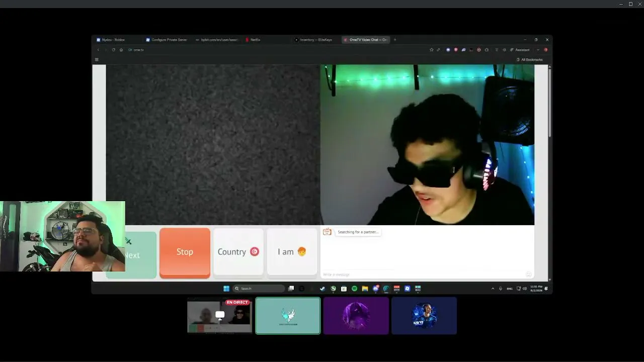Open a new browser tab
Viewport: 644px width, 362px height.
tap(395, 40)
